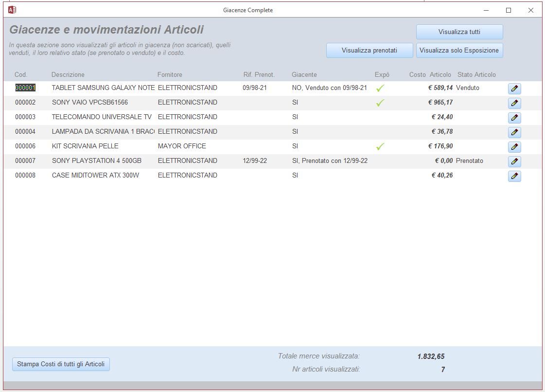The width and height of the screenshot is (545, 392).
Task: Edit SONY PLAYSTATION 4 500GB via pencil icon
Action: [514, 162]
